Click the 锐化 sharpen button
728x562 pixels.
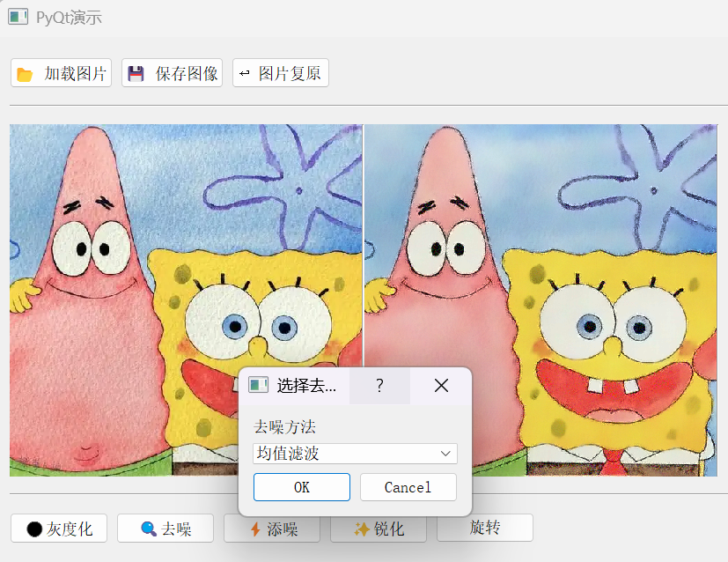point(379,529)
